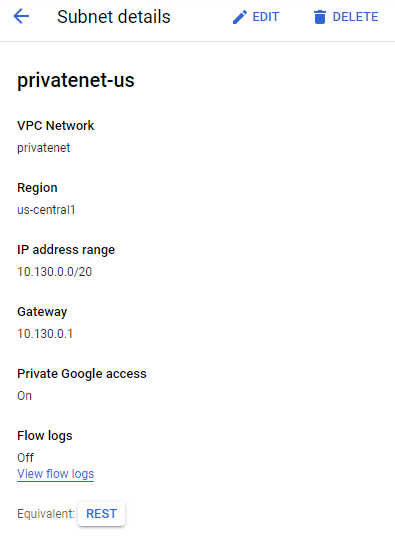This screenshot has width=395, height=541.
Task: Select the privatenet network value
Action: [44, 148]
